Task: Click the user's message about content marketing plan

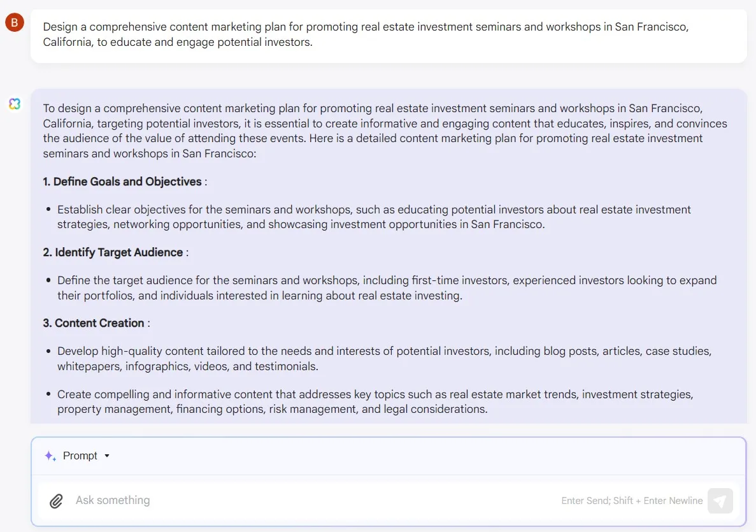Action: pos(366,34)
